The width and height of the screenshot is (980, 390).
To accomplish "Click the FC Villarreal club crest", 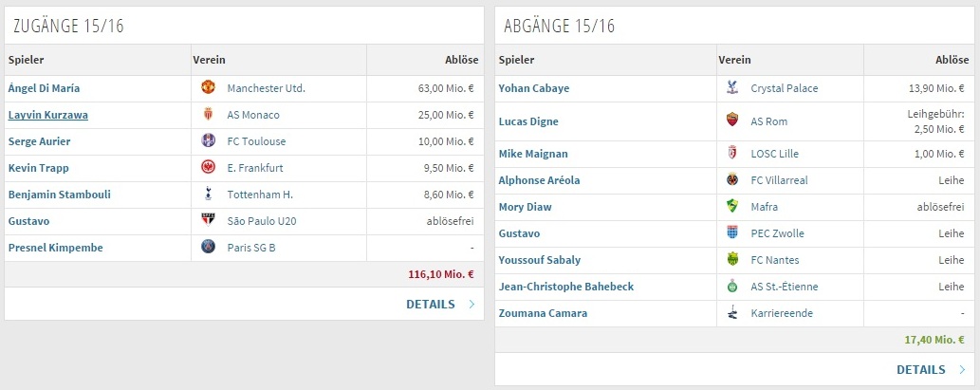I will click(732, 180).
